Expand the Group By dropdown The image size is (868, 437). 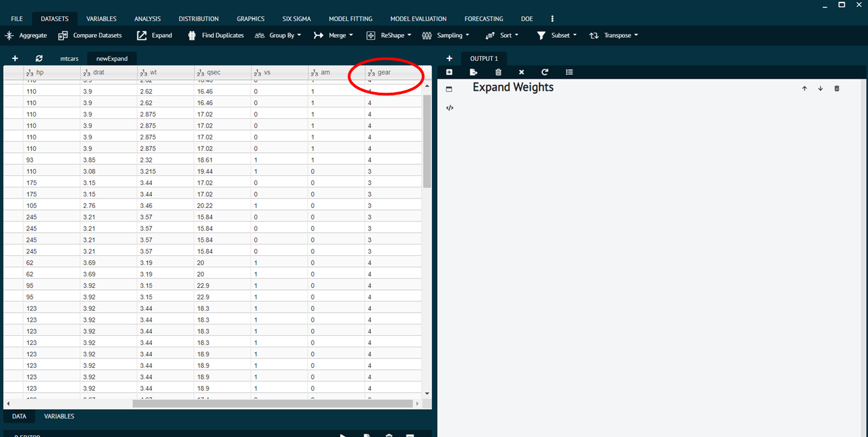coord(277,36)
